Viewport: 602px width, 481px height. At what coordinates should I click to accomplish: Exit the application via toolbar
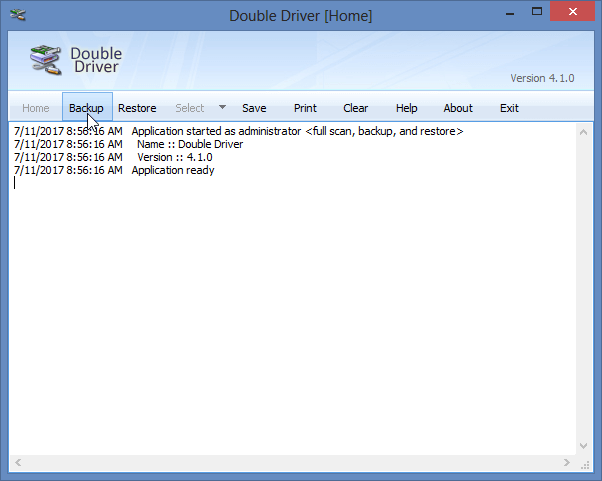509,108
